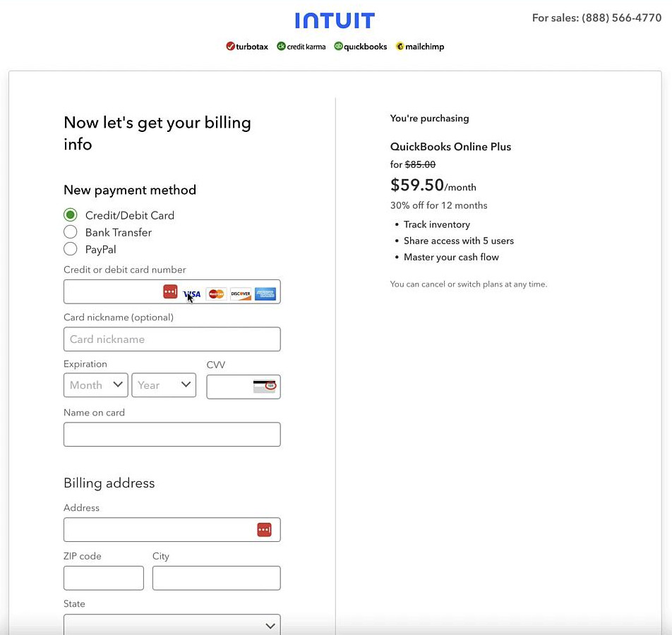This screenshot has width=672, height=635.
Task: Click the QuickBooks Online Plus product title
Action: pyautogui.click(x=450, y=147)
